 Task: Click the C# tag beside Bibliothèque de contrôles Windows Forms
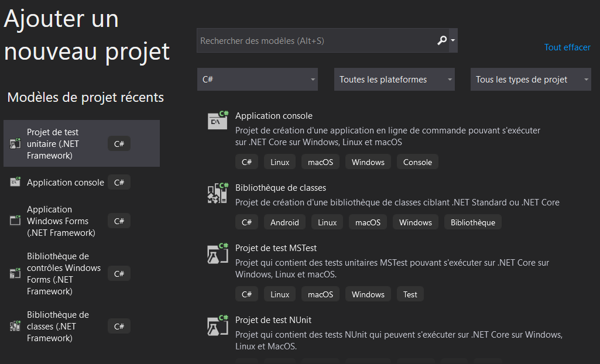pyautogui.click(x=119, y=274)
